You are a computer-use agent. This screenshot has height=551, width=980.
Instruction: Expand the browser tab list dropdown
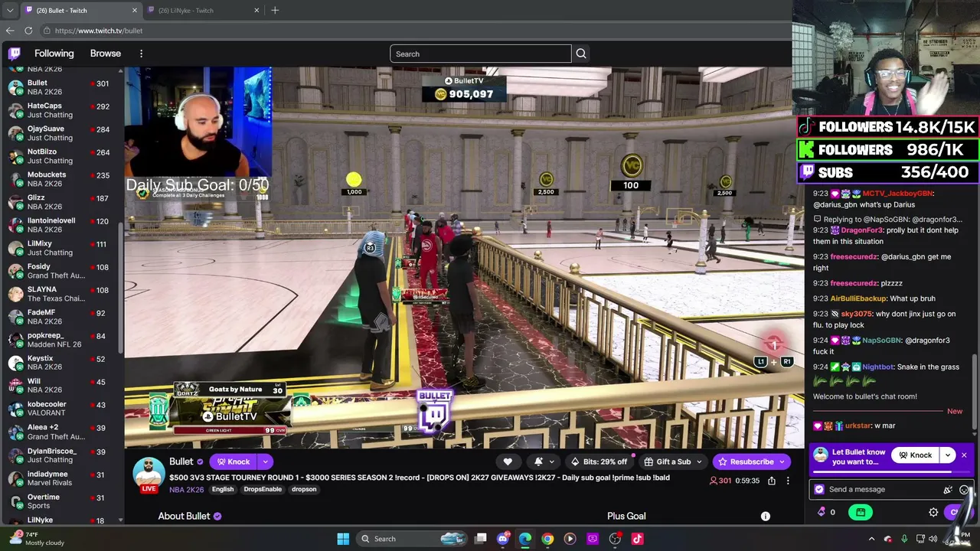click(10, 10)
